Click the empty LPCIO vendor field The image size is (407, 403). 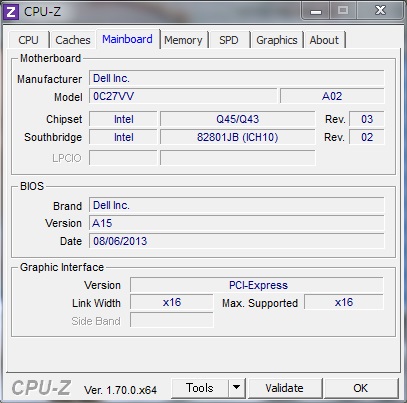[123, 158]
